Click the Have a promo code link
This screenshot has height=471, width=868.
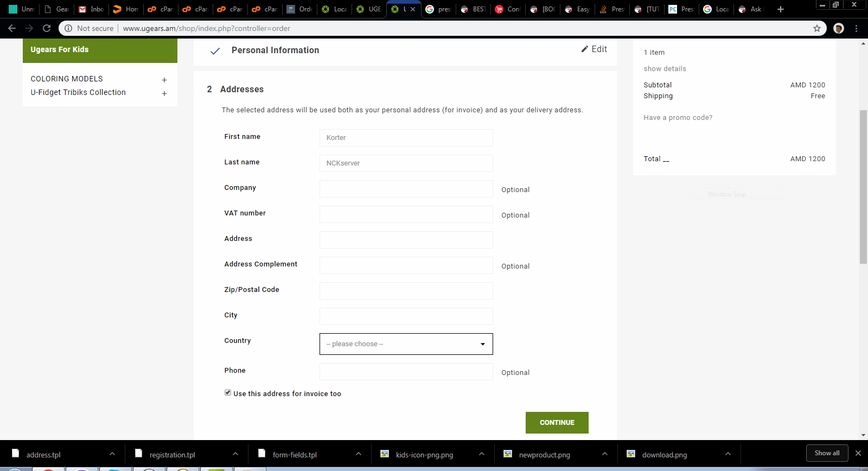(x=678, y=118)
